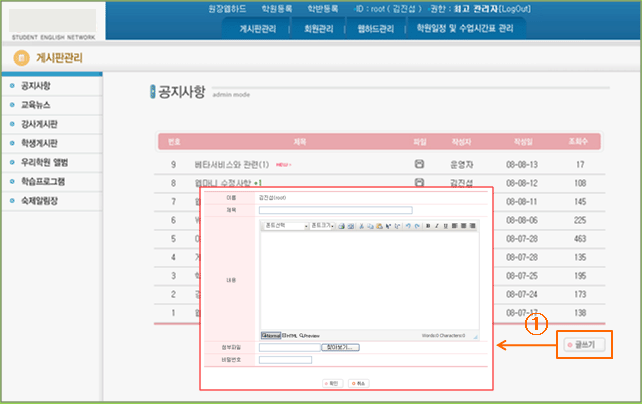Center-align text in the editor
This screenshot has height=404, width=642.
463,226
